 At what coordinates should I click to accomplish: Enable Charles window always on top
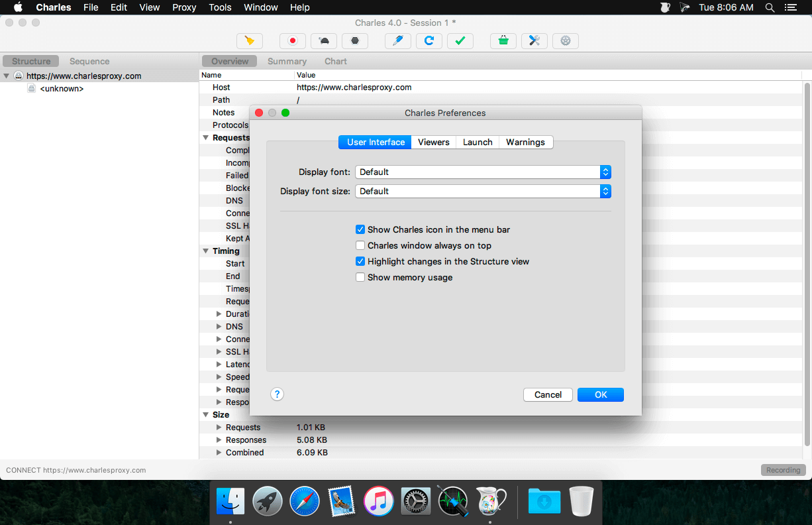coord(360,245)
